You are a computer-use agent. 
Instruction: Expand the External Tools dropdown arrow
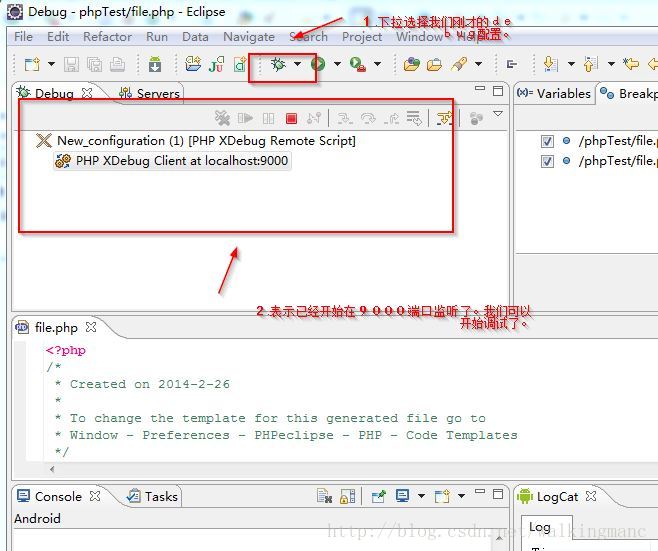[378, 64]
